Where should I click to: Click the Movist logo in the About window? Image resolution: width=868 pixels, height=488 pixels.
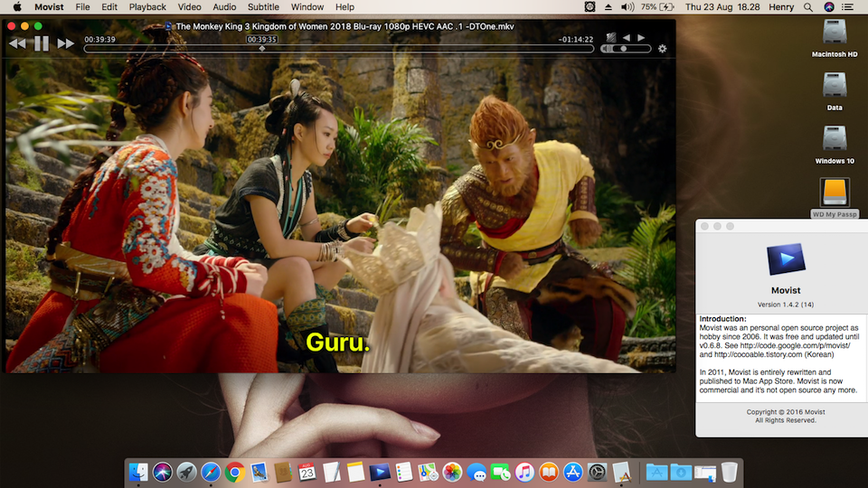[x=786, y=259]
